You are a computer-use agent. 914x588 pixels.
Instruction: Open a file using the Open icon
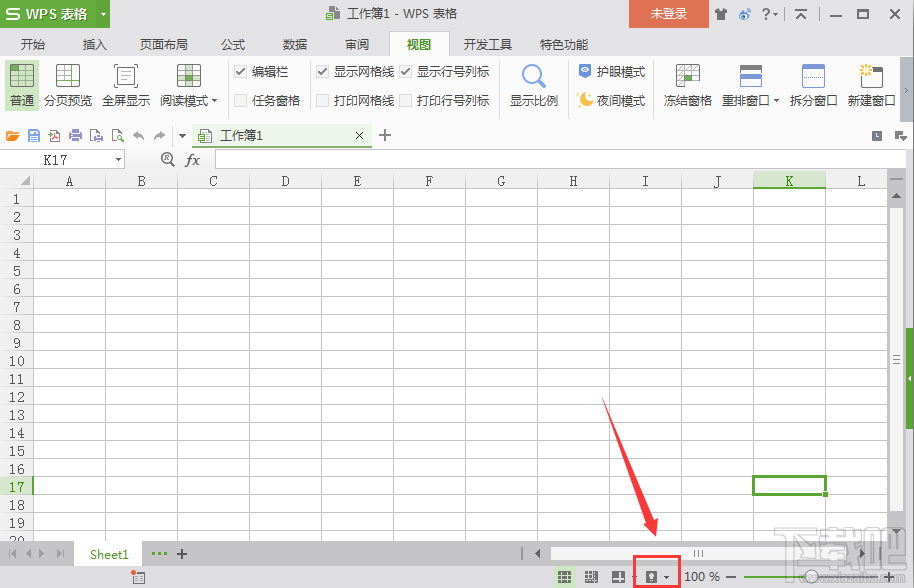pyautogui.click(x=12, y=134)
